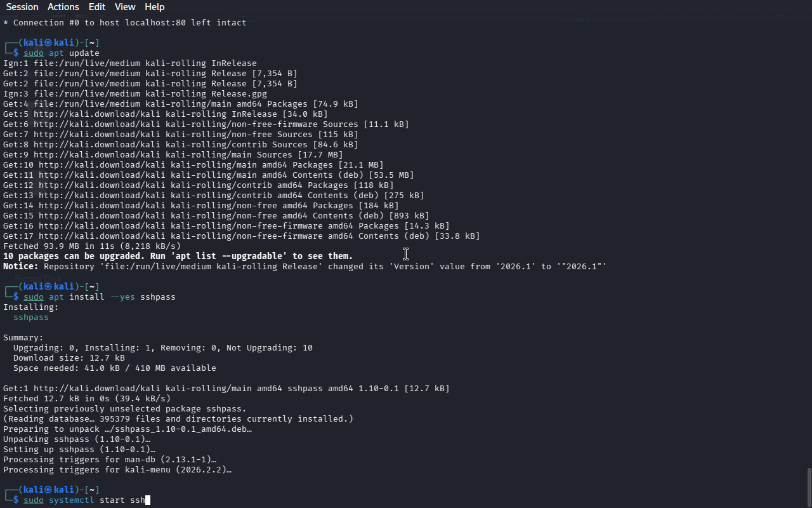Viewport: 812px width, 508px height.
Task: Click the terminal scrollbar thumb
Action: point(809,487)
